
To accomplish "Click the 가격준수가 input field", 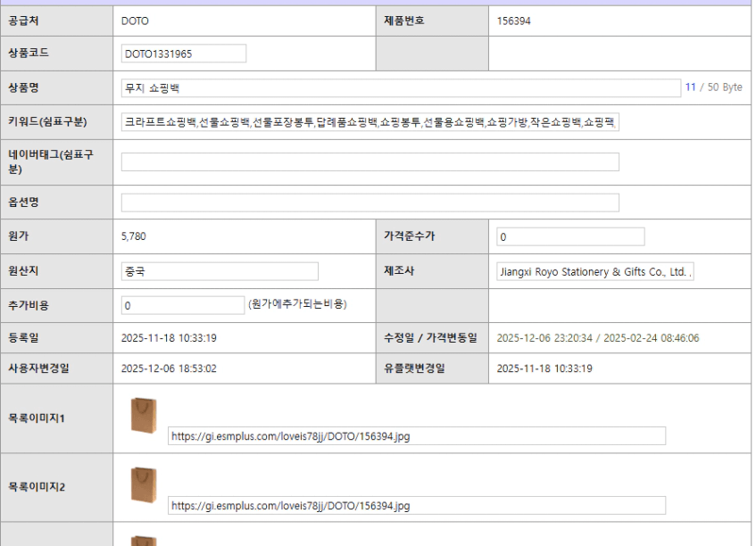I will tap(570, 236).
